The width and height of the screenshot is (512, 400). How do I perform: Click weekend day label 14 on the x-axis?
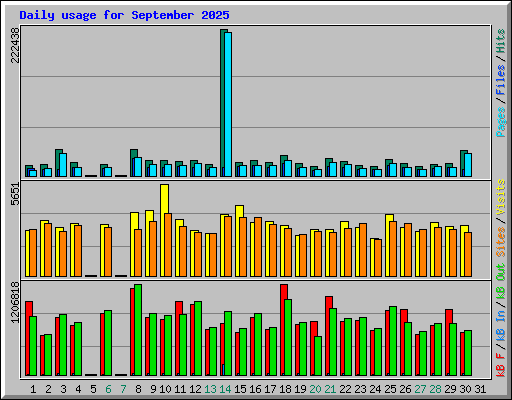tap(225, 389)
